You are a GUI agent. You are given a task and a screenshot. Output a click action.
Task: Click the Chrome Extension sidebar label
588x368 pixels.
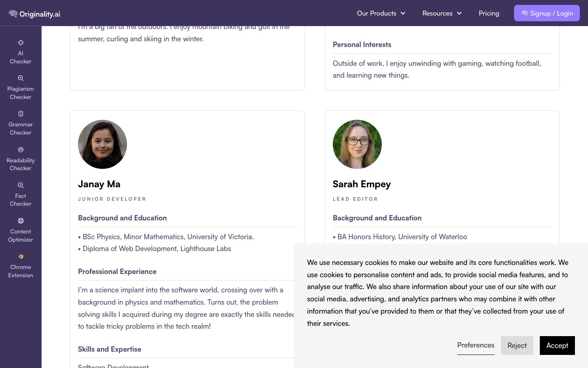20,271
